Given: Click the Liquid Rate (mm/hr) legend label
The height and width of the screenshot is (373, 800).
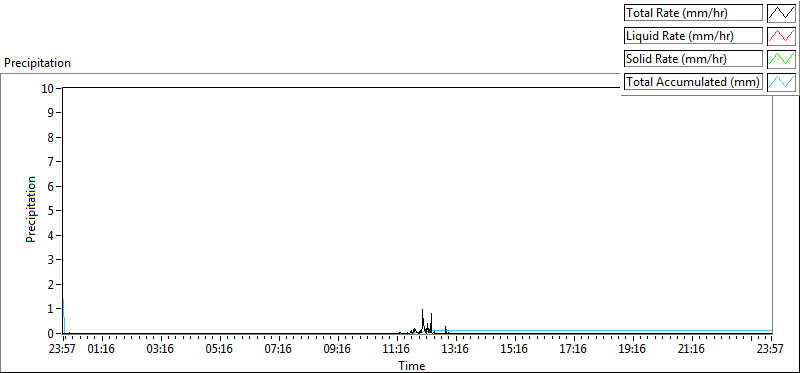Looking at the screenshot, I should [693, 36].
